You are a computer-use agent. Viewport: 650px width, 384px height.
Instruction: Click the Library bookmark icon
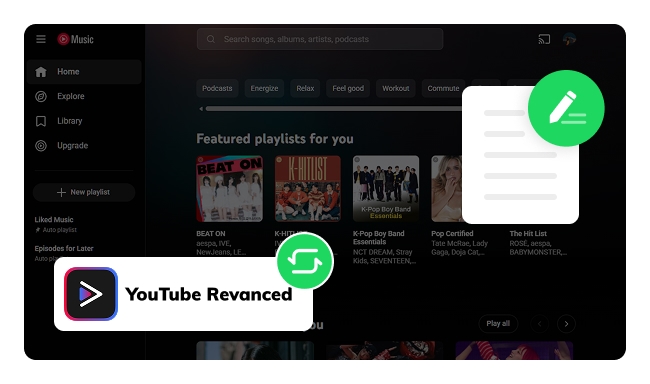tap(41, 121)
